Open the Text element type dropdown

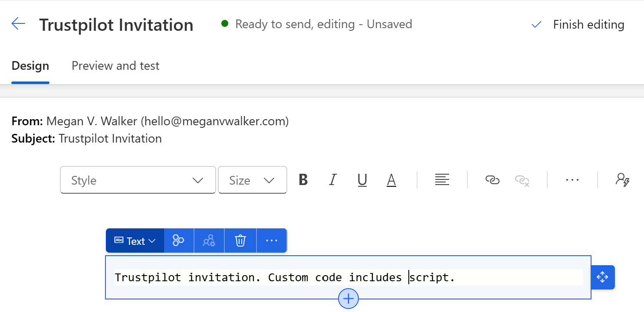coord(135,241)
